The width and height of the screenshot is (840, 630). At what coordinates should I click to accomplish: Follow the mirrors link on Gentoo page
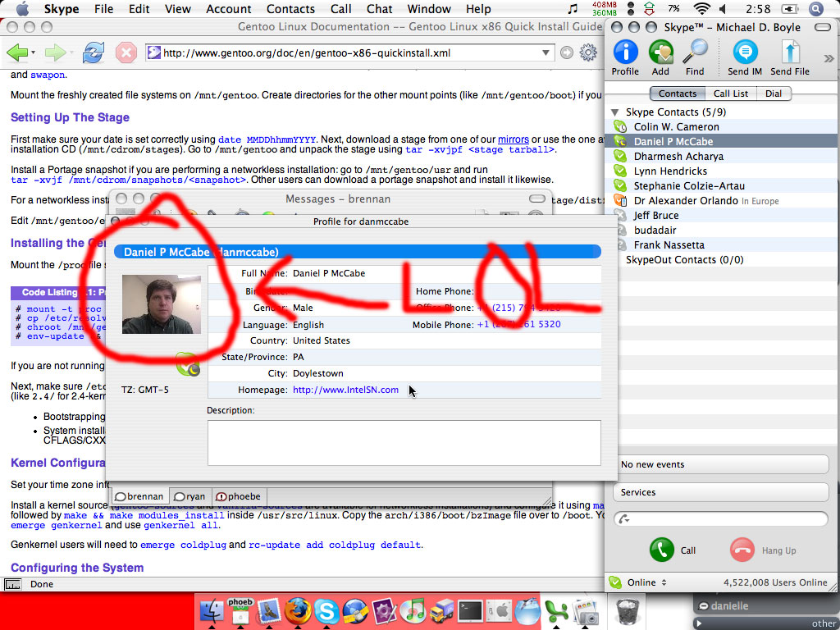(x=514, y=139)
